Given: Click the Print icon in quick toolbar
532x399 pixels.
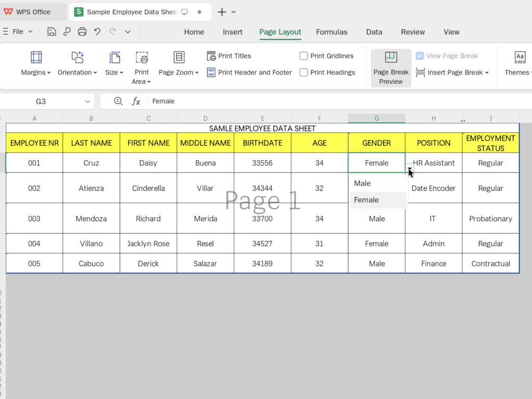Looking at the screenshot, I should 82,32.
